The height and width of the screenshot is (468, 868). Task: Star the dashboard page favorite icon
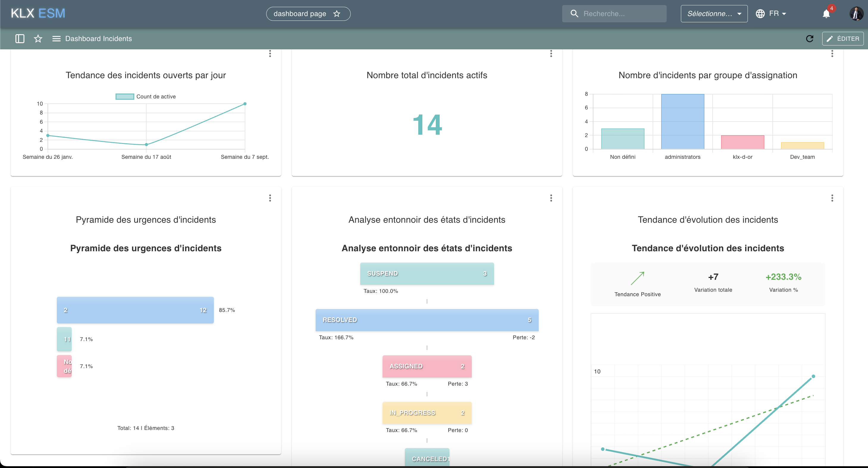click(x=337, y=14)
